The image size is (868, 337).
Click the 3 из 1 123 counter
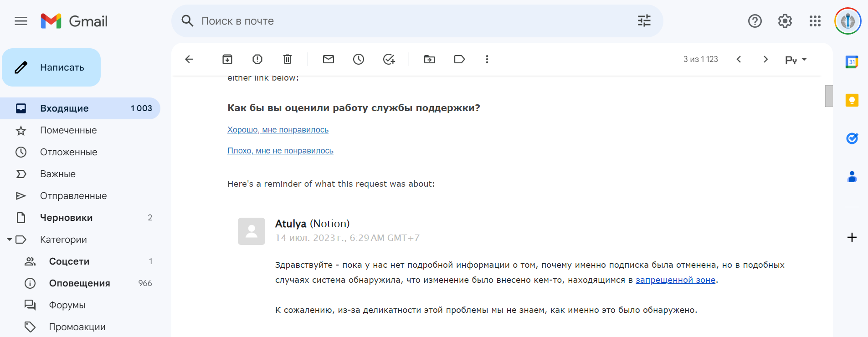[x=700, y=59]
